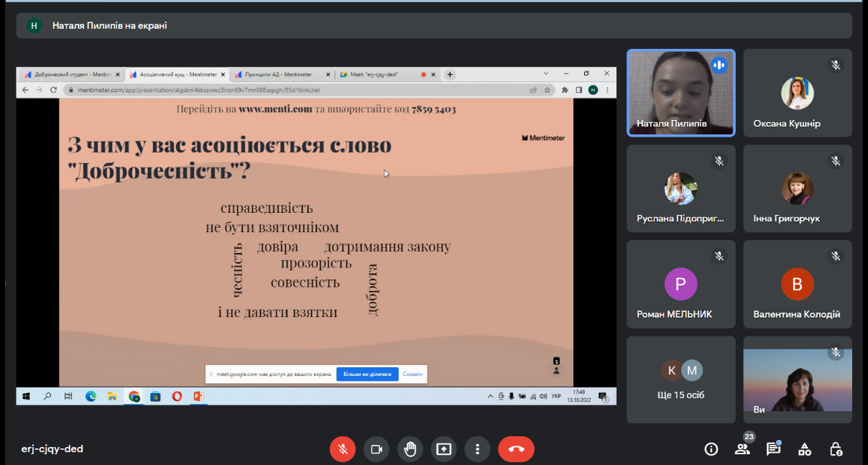868x465 pixels.
Task: Show the participants list of 23 people
Action: click(742, 449)
